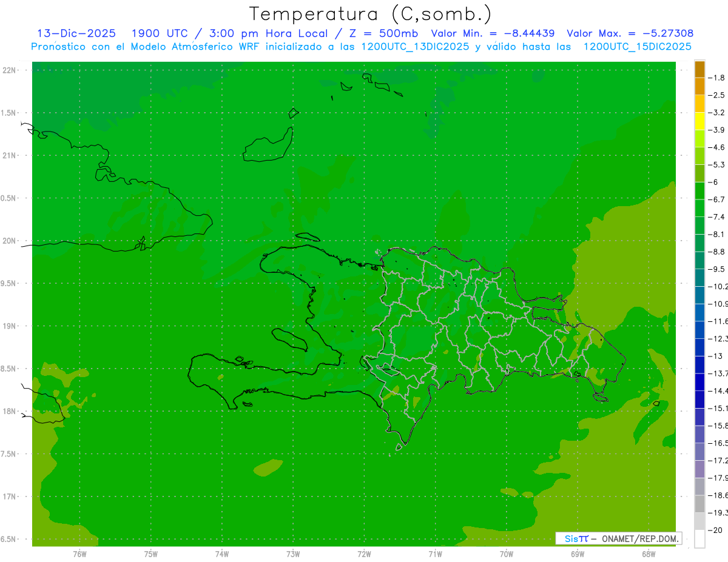Screen dimensions: 728x562
Task: Click the "17N" latitude label
Action: click(x=10, y=497)
